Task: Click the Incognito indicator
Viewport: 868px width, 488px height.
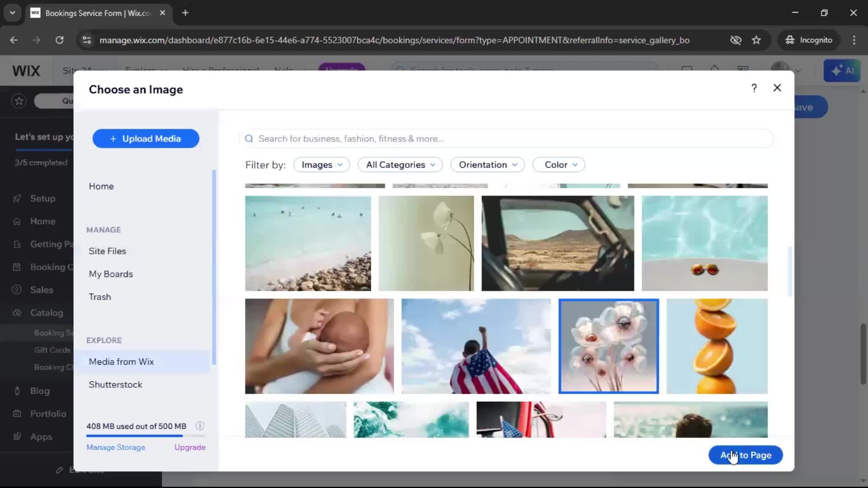Action: (809, 40)
